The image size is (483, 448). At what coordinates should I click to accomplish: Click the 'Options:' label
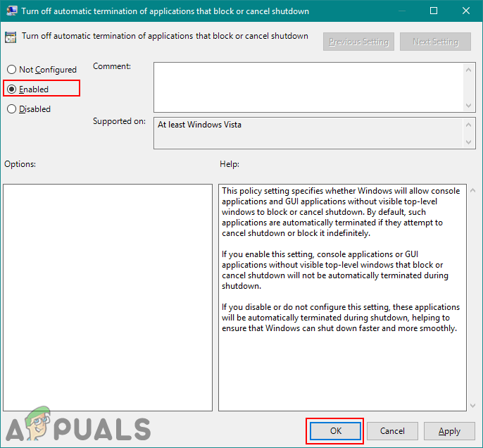pyautogui.click(x=20, y=164)
